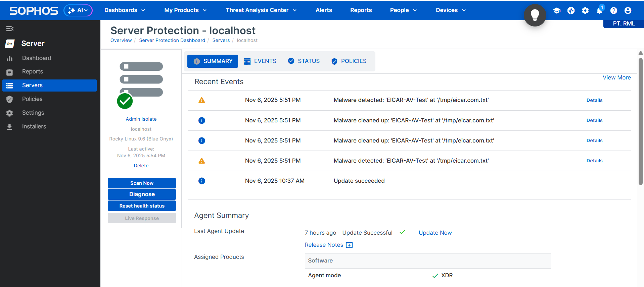Image resolution: width=644 pixels, height=287 pixels.
Task: Click the Update Now link
Action: (x=435, y=233)
